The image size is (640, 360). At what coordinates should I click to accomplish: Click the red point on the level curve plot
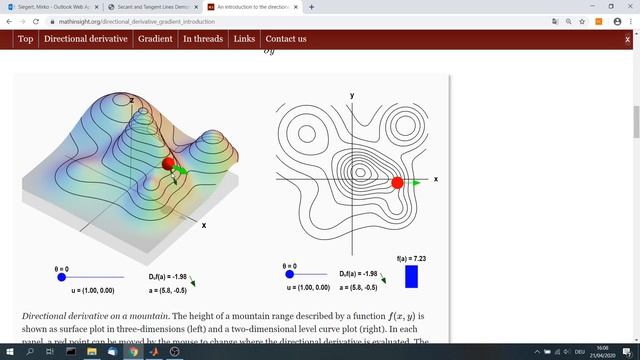click(x=397, y=183)
